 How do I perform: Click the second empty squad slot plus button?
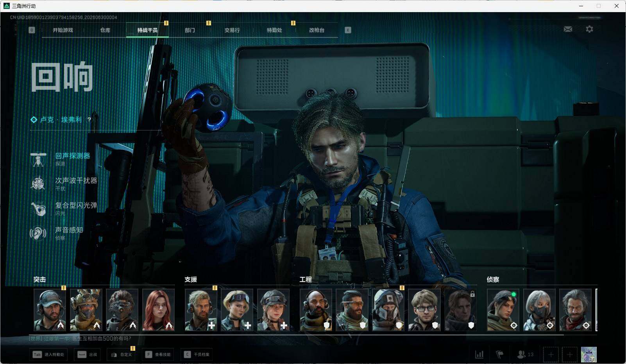pos(569,354)
